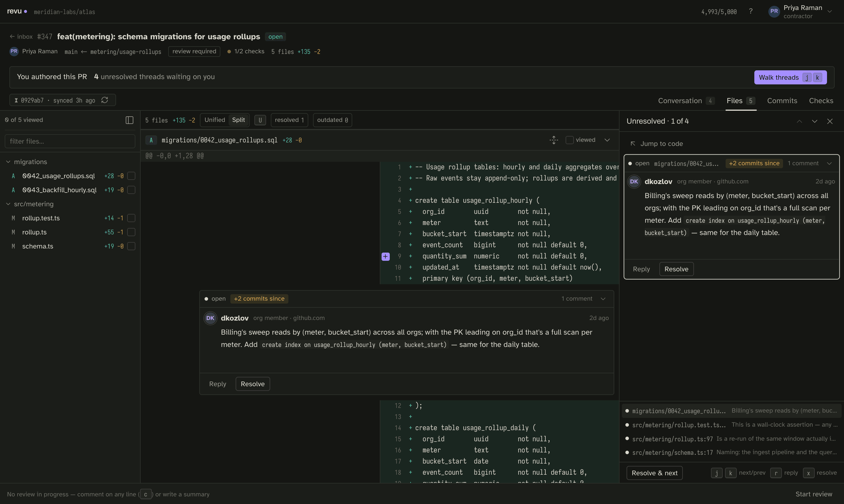Click Start review
Viewport: 844px width, 504px height.
click(814, 494)
